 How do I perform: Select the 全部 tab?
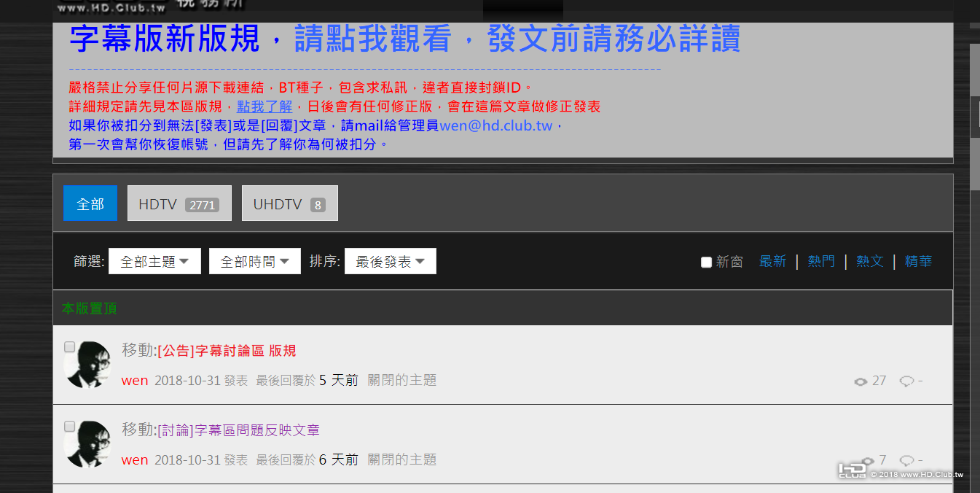pos(90,203)
